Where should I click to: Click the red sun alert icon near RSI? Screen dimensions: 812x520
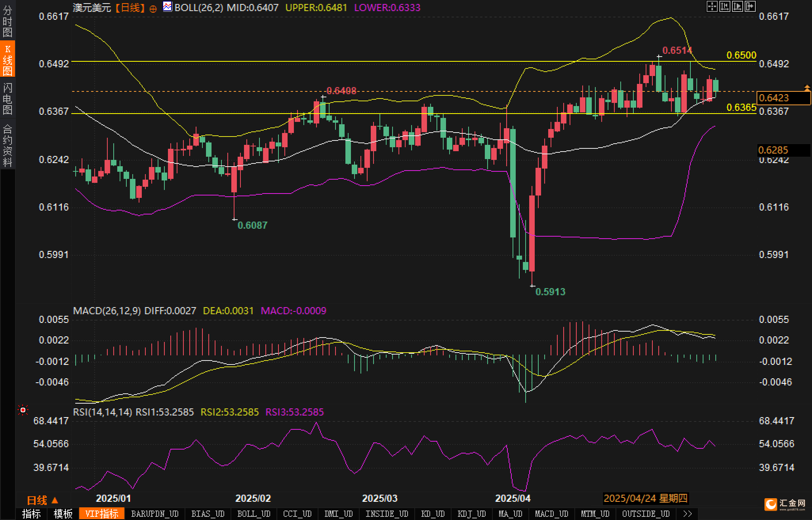coord(23,410)
